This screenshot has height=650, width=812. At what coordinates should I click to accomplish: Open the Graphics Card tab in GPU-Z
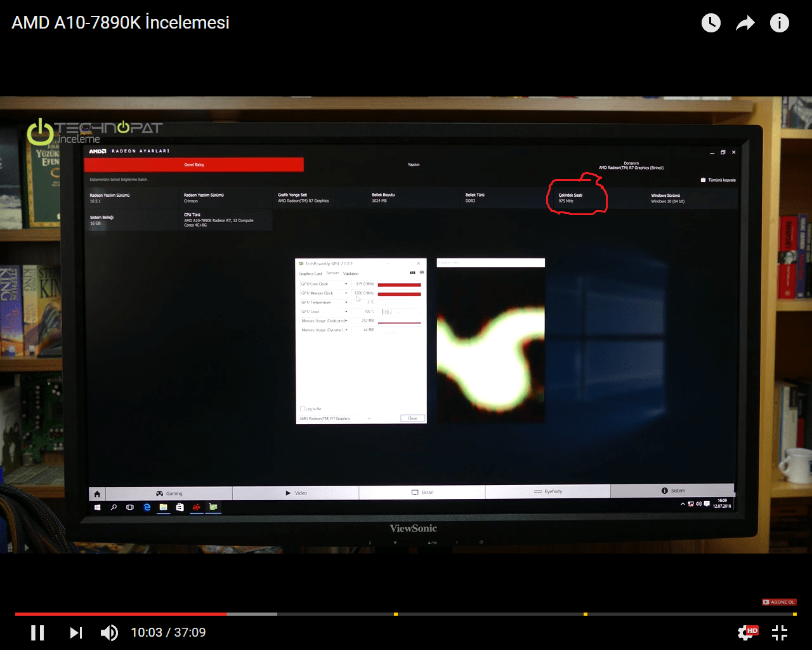311,274
